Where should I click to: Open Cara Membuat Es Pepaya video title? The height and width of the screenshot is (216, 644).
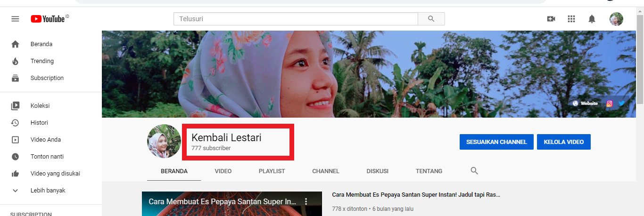[x=416, y=194]
